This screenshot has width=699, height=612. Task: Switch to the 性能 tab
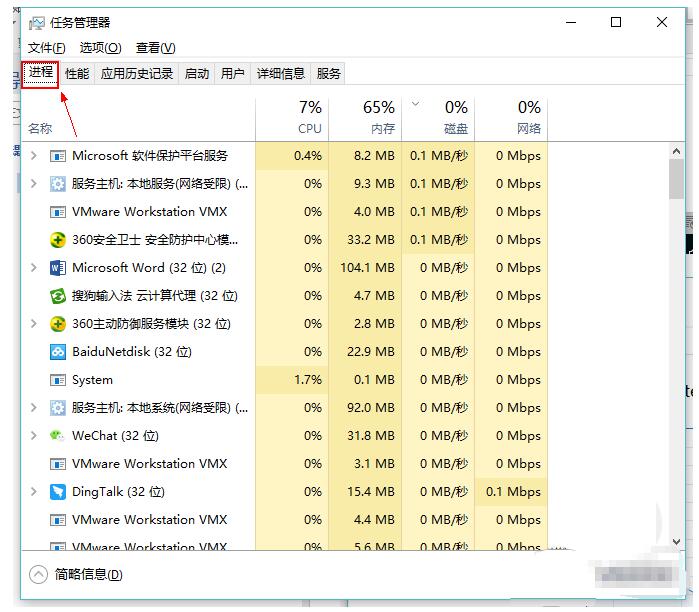(77, 74)
